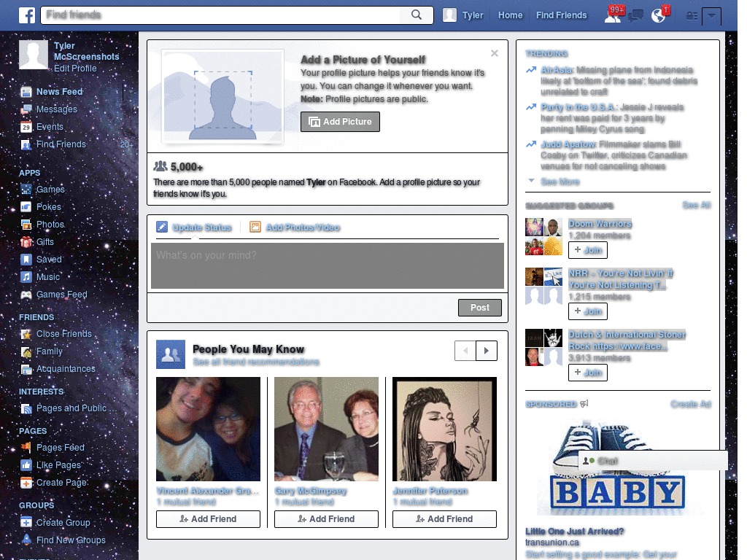Expand See More trending topics
Image resolution: width=747 pixels, height=560 pixels.
click(x=560, y=182)
